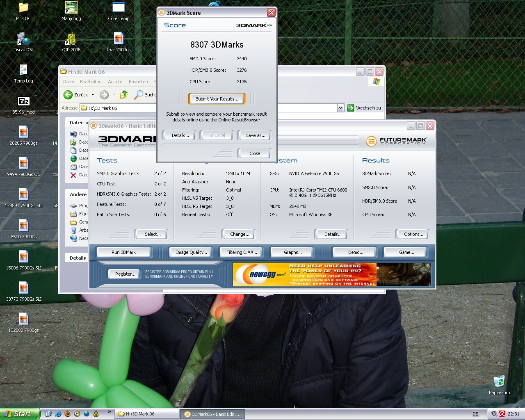This screenshot has width=525, height=420.
Task: Click the 22:31 system tray clock
Action: pos(514,414)
